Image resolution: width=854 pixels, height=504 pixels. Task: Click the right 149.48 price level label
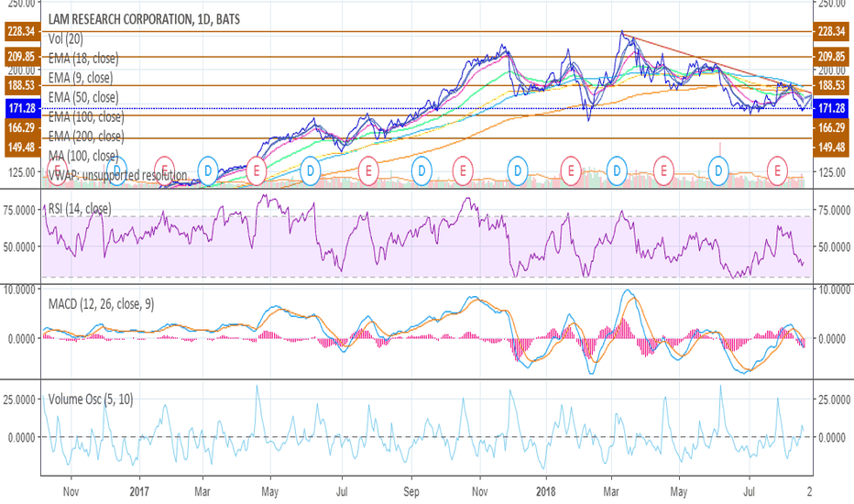click(x=832, y=148)
